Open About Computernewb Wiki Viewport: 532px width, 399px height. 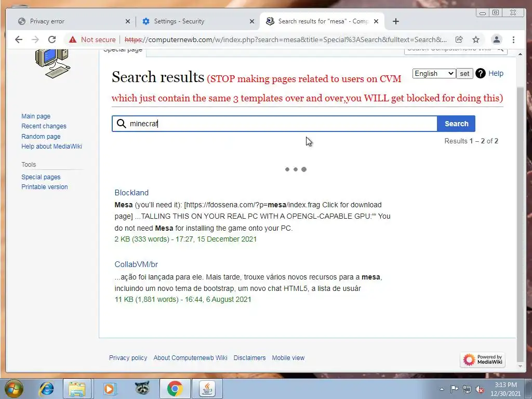(190, 358)
